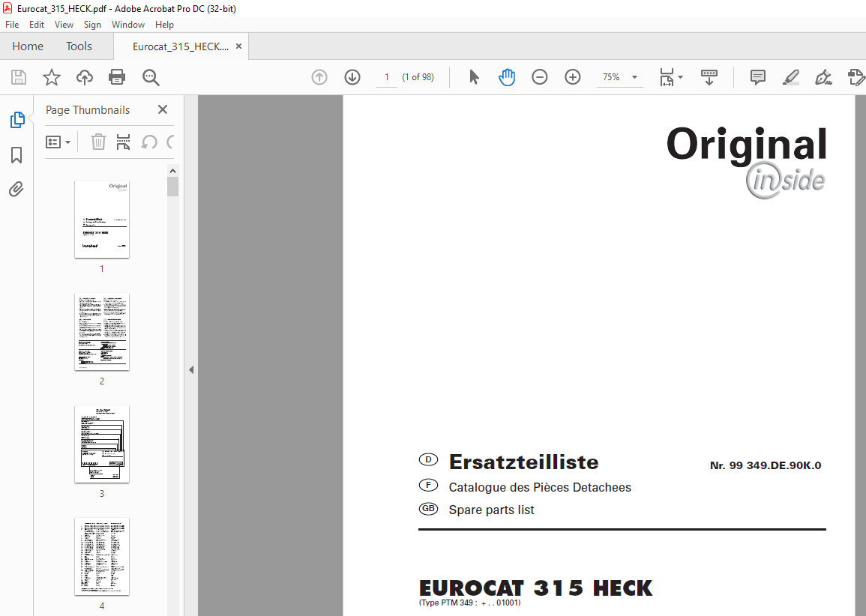The image size is (866, 616).
Task: Click the page number input field
Action: pos(387,77)
